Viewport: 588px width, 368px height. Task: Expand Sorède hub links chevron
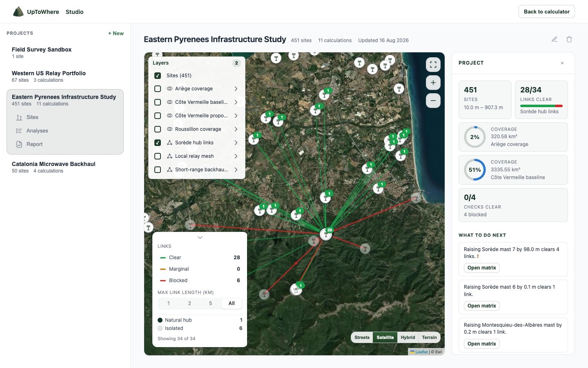click(236, 143)
